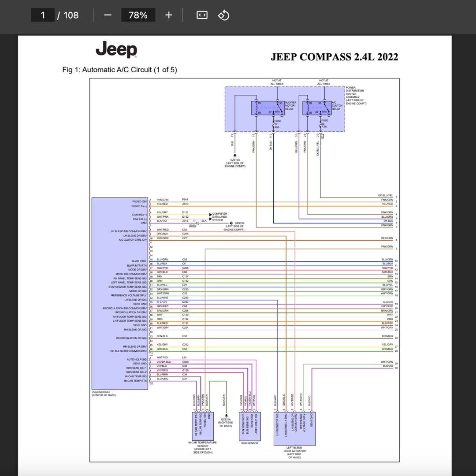Toggle the fit to page icon
This screenshot has width=476, height=476.
tap(202, 15)
